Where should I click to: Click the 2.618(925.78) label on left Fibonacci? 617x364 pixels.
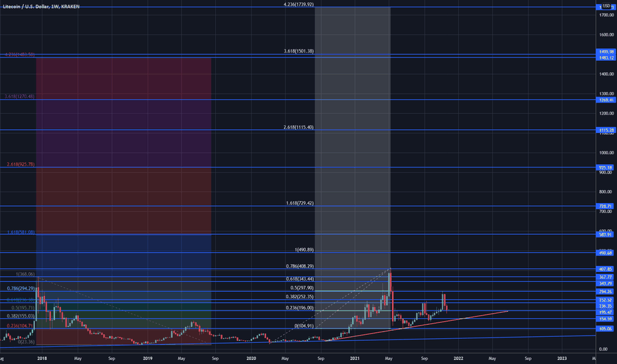click(x=21, y=164)
